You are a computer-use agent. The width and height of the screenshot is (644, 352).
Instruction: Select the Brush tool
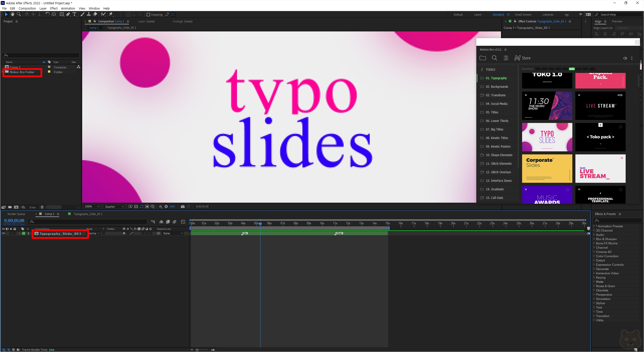click(82, 14)
